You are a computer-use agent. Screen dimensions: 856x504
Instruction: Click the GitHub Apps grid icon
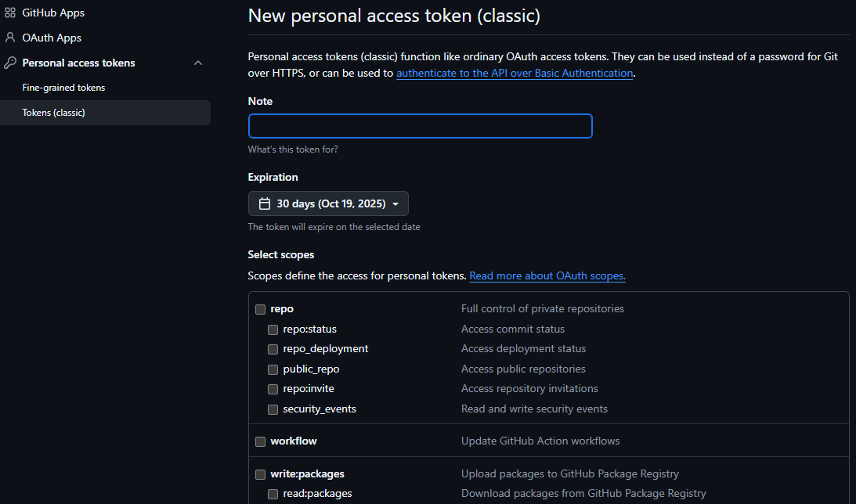[x=10, y=13]
